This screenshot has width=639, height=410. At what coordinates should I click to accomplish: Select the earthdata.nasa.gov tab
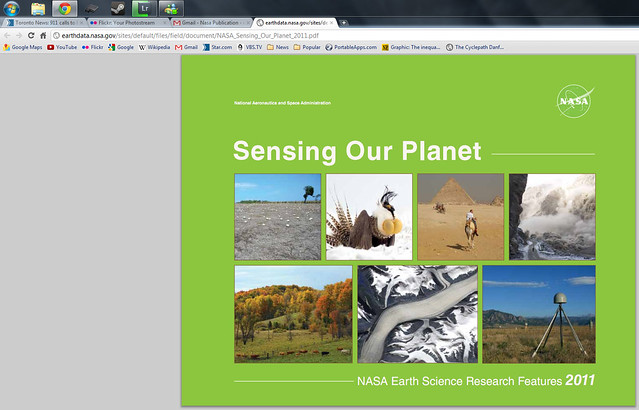(293, 23)
